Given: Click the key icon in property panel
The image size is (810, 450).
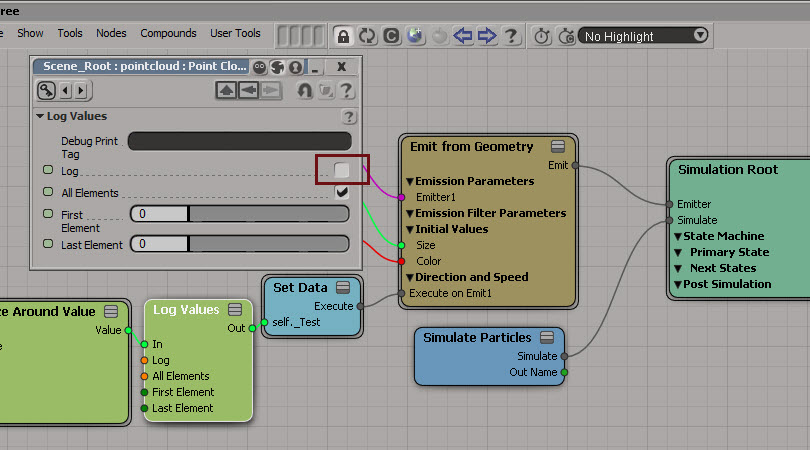Looking at the screenshot, I should [x=47, y=90].
